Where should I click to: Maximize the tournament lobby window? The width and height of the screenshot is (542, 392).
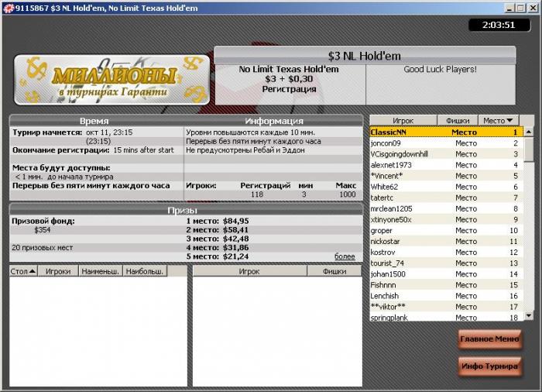520,8
